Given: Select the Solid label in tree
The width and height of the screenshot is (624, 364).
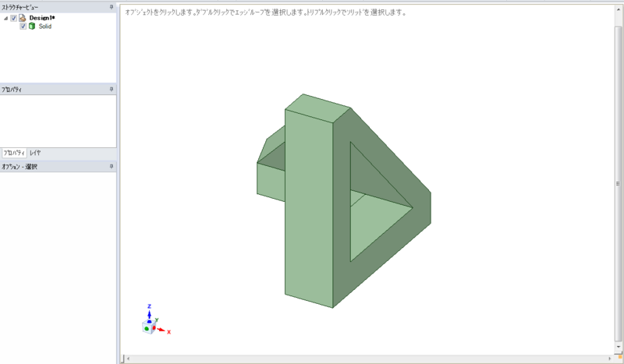Looking at the screenshot, I should click(x=45, y=27).
